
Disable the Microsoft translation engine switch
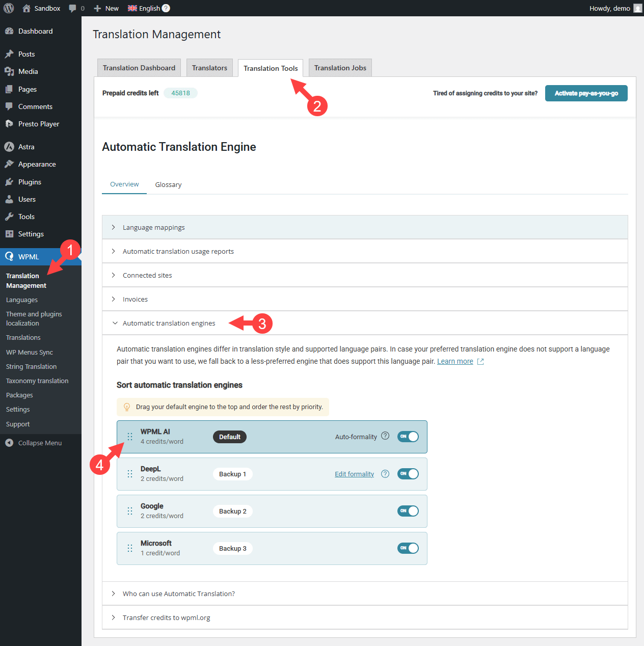point(408,548)
